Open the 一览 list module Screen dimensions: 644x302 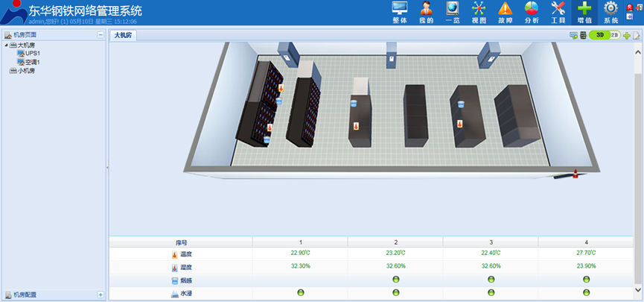453,13
